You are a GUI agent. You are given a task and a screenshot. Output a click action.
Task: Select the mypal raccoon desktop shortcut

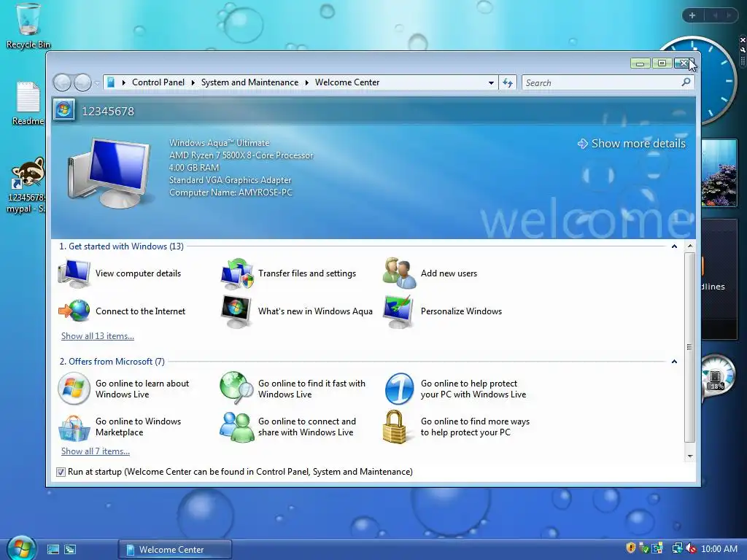(28, 174)
